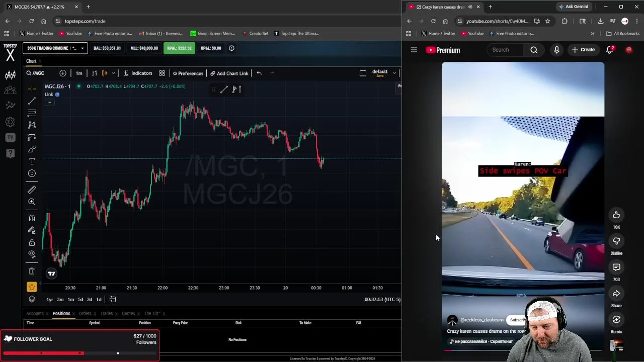Image resolution: width=644 pixels, height=362 pixels.
Task: Click the account info alert icon
Action: pyautogui.click(x=231, y=48)
